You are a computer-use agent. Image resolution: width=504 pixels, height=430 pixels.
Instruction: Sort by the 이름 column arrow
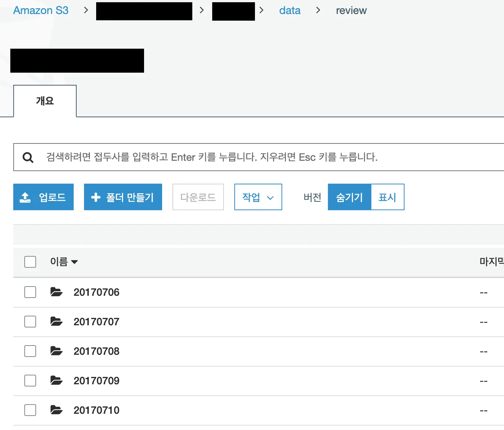[74, 262]
